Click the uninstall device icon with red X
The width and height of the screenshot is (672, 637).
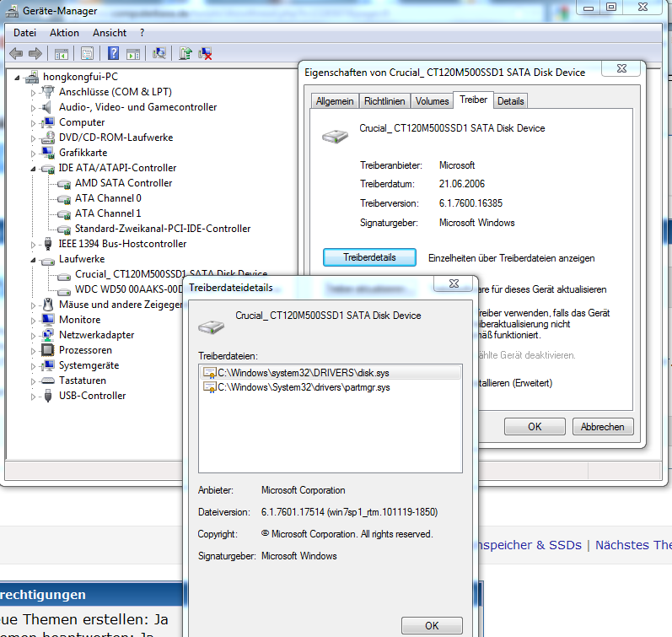[x=205, y=54]
